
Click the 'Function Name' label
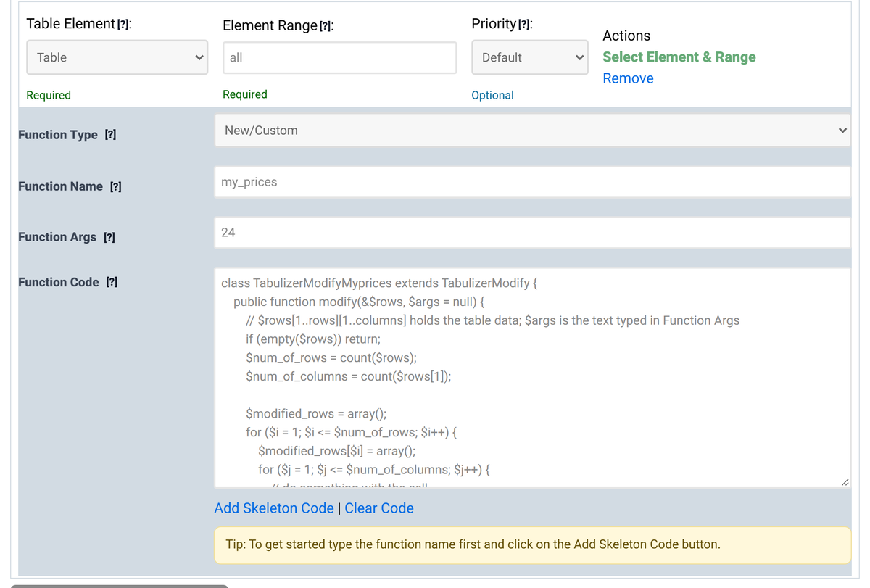click(x=60, y=186)
